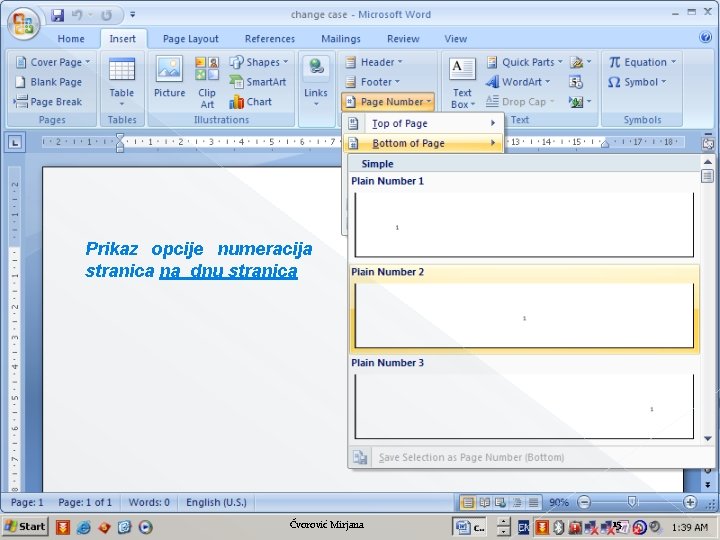
Task: Save the document with the floppy icon
Action: point(57,15)
